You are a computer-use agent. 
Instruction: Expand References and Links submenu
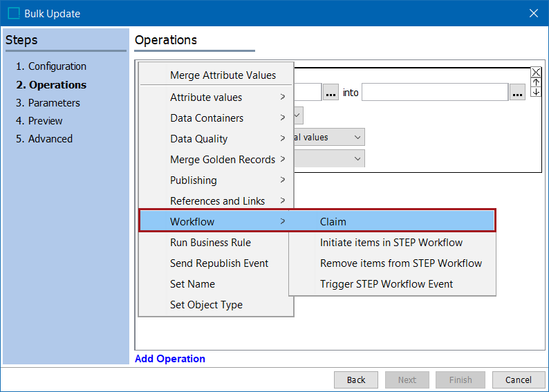pyautogui.click(x=216, y=200)
